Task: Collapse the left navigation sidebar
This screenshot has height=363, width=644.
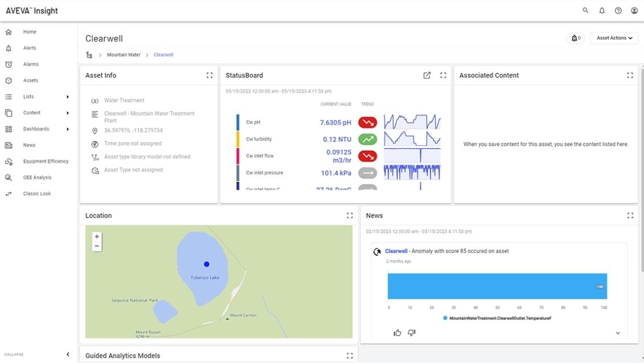Action: [68, 354]
